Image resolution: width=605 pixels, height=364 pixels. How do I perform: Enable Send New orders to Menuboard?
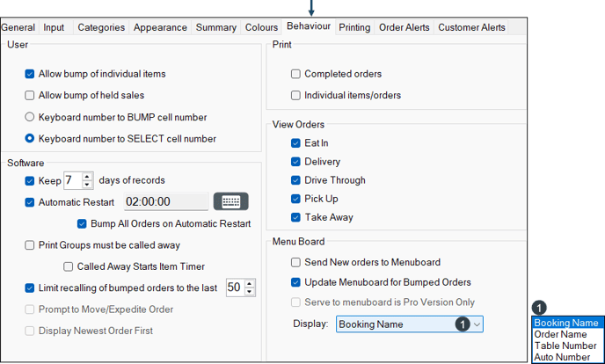pos(295,263)
